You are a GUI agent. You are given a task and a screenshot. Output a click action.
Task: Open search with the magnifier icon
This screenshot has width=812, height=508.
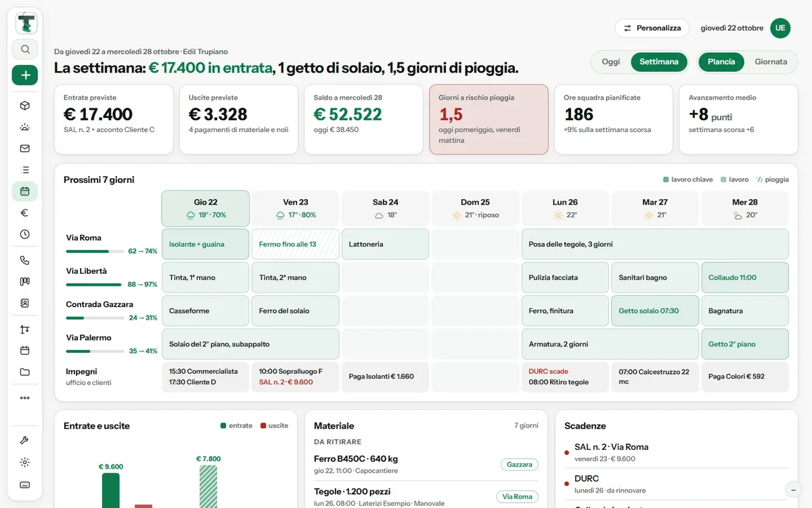coord(25,49)
